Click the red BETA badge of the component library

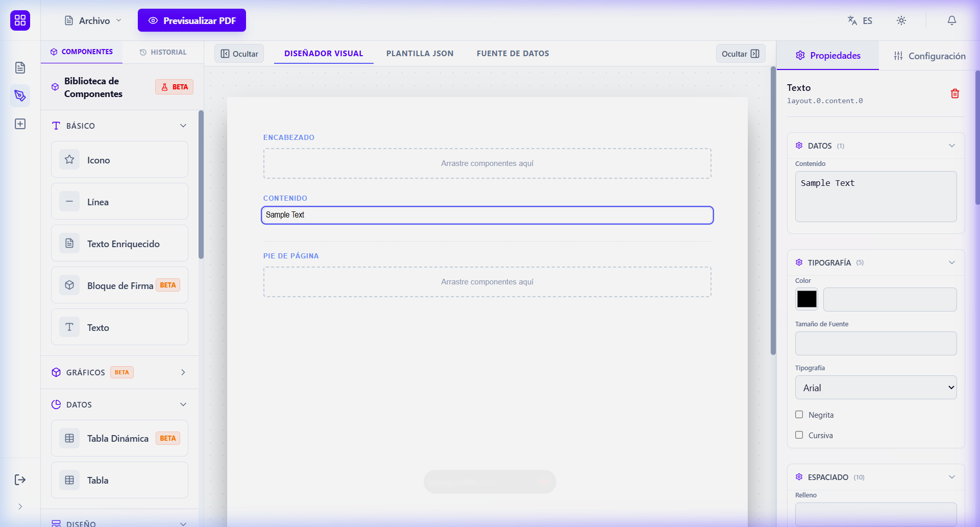pyautogui.click(x=174, y=87)
